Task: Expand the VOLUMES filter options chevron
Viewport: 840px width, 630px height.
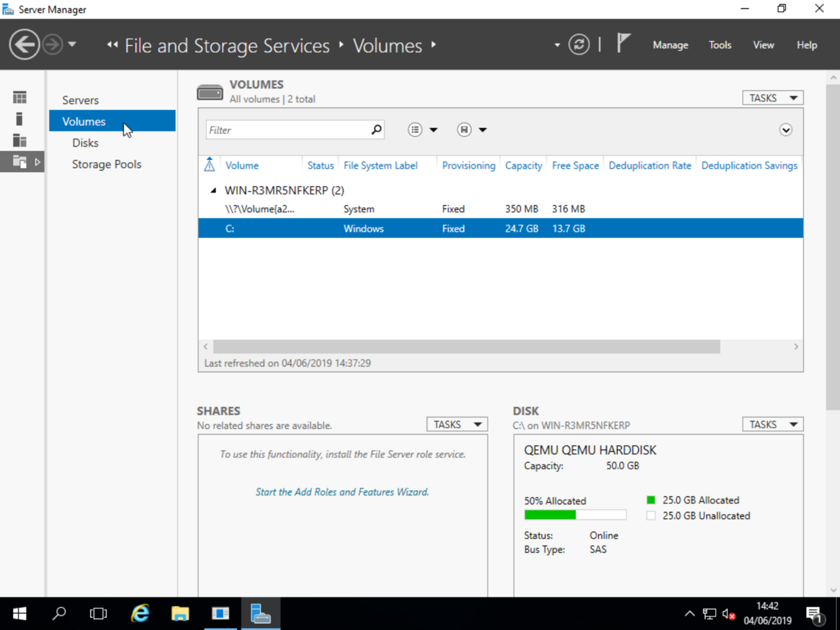Action: (785, 129)
